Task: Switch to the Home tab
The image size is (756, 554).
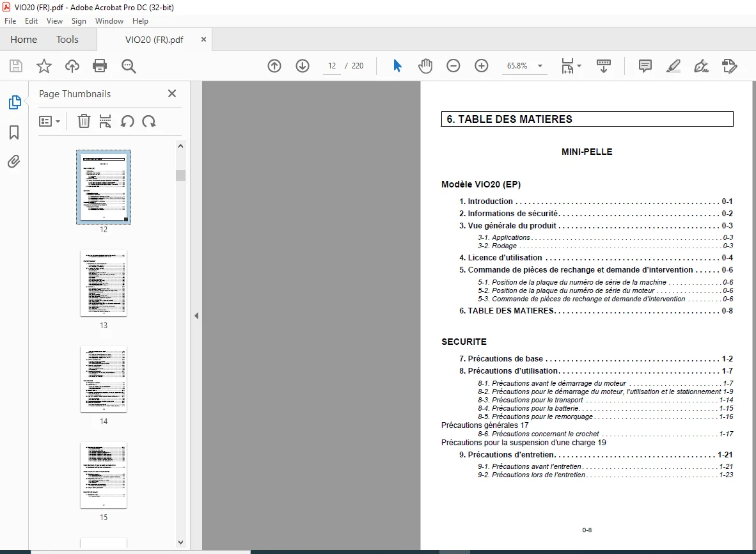Action: coord(24,40)
